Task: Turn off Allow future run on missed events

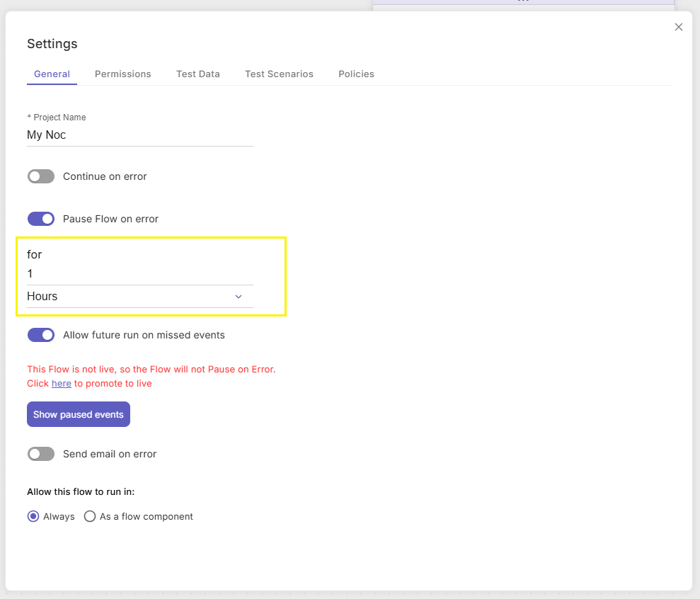Action: pyautogui.click(x=41, y=335)
